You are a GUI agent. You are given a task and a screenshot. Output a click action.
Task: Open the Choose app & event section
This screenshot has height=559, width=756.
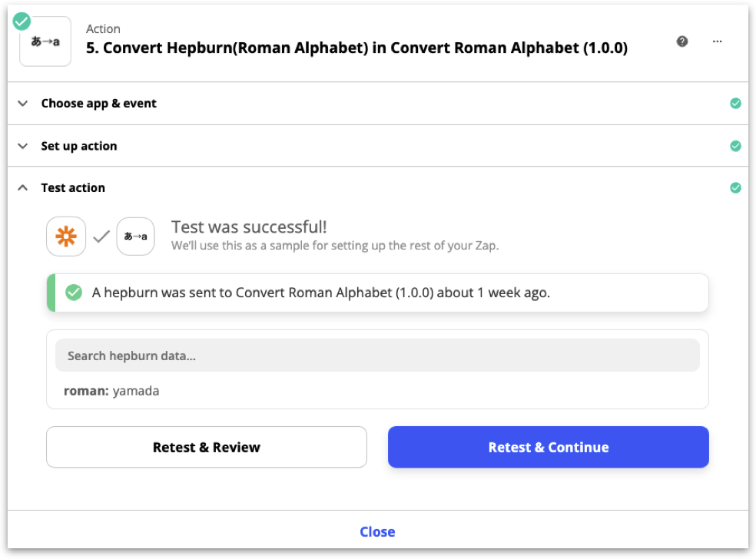[x=98, y=104]
